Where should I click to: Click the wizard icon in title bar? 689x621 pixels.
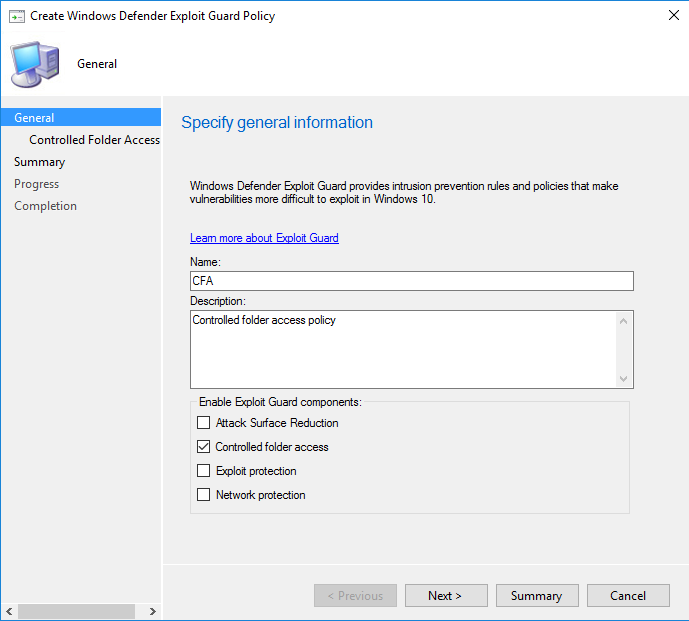point(16,16)
